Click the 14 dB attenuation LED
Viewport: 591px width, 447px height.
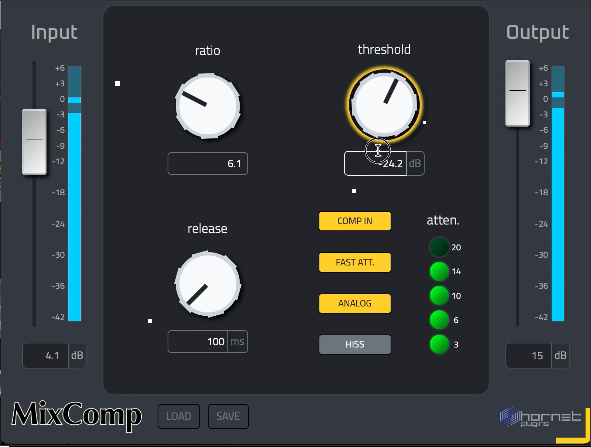[439, 271]
